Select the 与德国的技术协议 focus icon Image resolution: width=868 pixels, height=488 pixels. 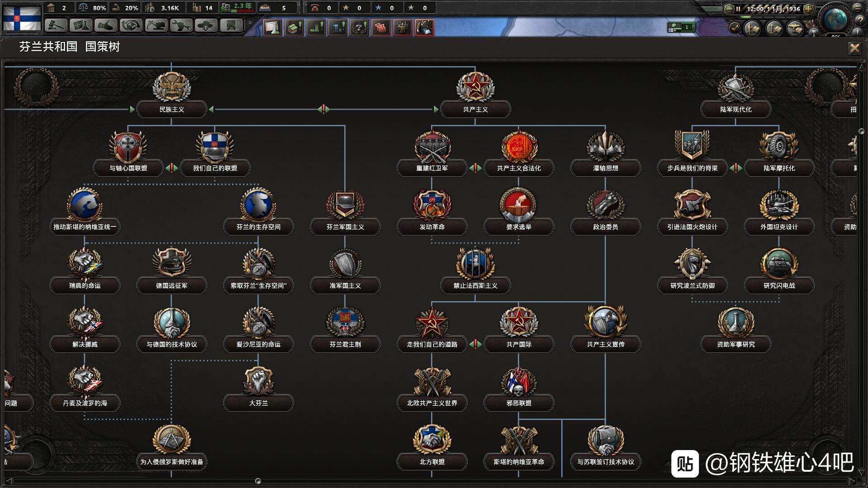point(171,322)
